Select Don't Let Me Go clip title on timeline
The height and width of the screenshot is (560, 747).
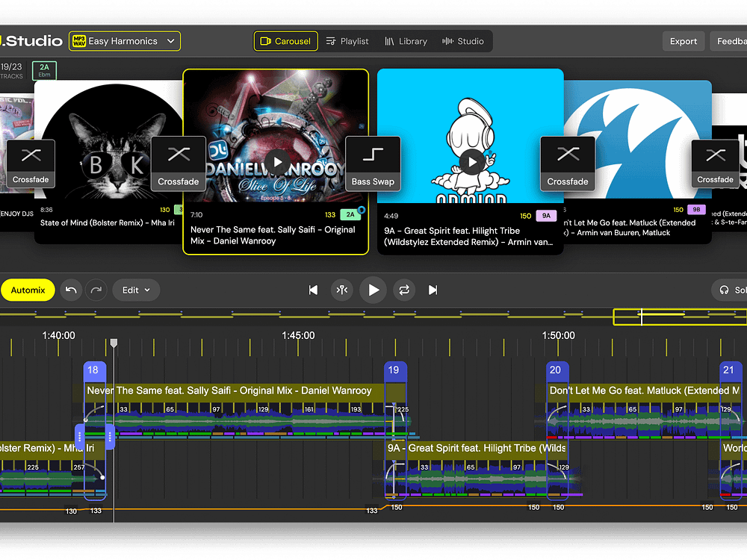(644, 391)
